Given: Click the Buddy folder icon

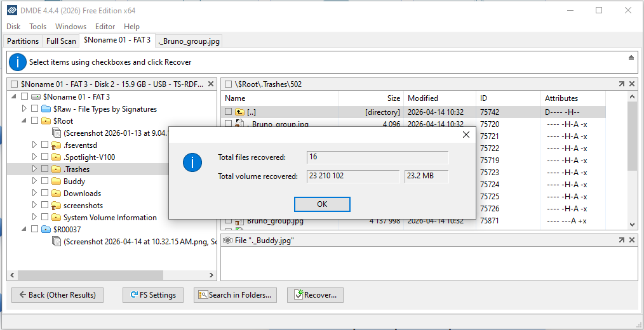Looking at the screenshot, I should pyautogui.click(x=57, y=181).
